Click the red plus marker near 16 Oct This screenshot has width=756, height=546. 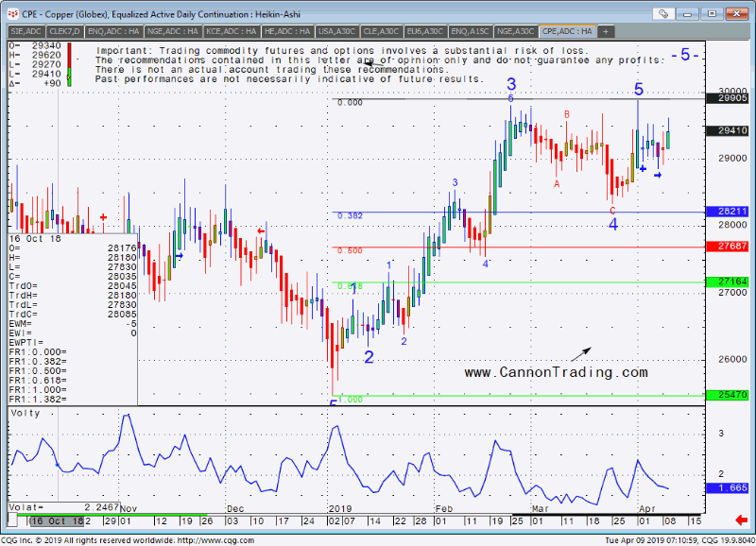pyautogui.click(x=103, y=216)
